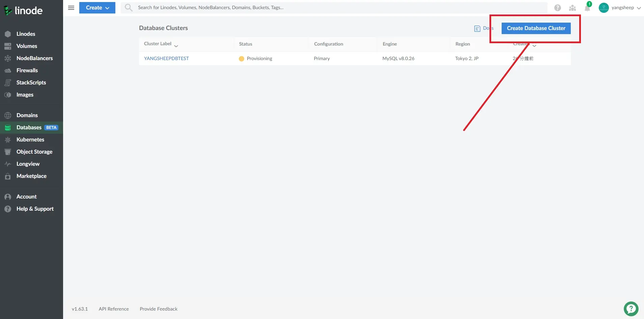Screen dimensions: 644x319
Task: Sort by Cluster Label column header
Action: [x=158, y=44]
